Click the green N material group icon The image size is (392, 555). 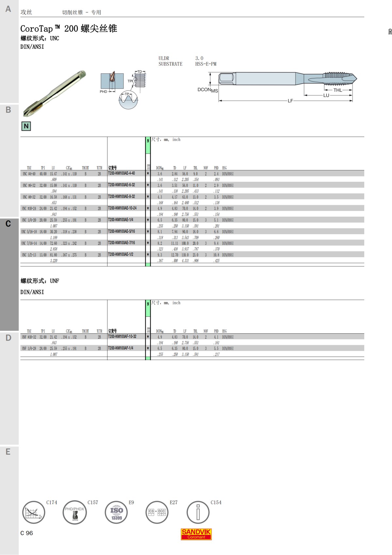[x=26, y=126]
